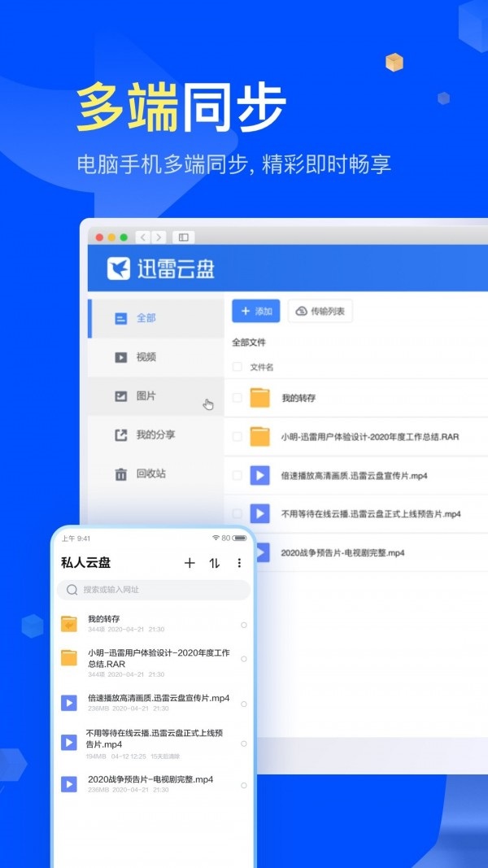Click the green maximize dot of the window
This screenshot has width=488, height=868.
click(124, 238)
